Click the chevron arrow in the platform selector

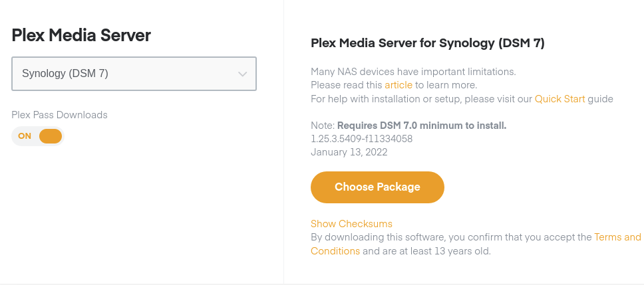243,74
